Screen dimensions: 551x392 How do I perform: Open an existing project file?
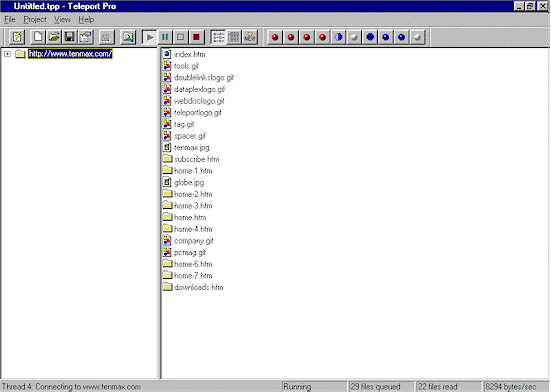54,37
